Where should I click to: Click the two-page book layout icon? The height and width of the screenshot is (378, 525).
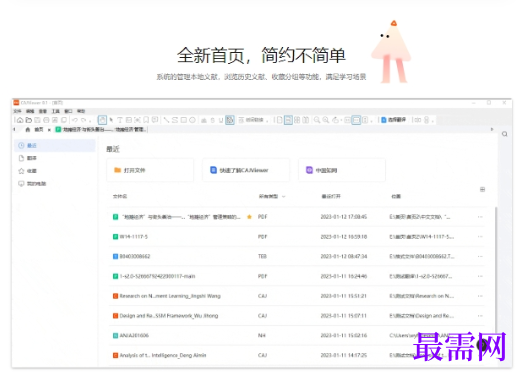(x=306, y=120)
